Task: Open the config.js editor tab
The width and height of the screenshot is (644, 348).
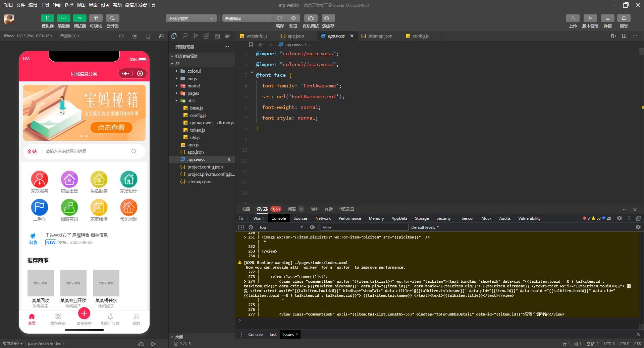Action: pyautogui.click(x=420, y=36)
